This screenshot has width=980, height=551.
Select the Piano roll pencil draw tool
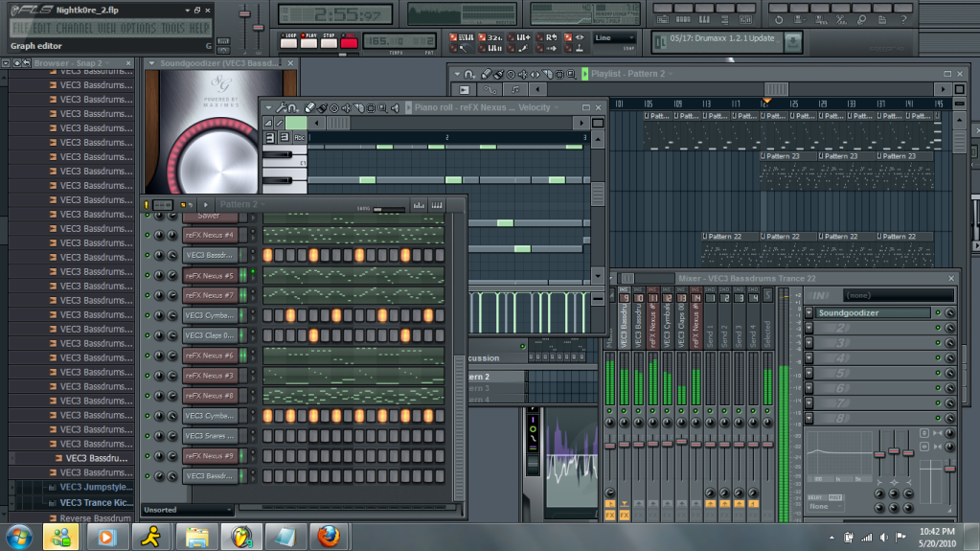308,108
